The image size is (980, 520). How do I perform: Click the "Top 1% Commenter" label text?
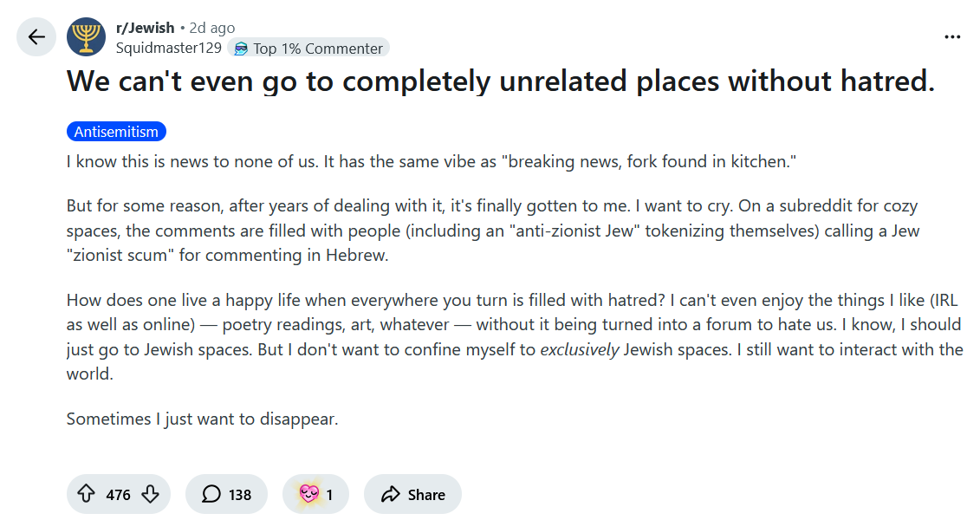[317, 49]
